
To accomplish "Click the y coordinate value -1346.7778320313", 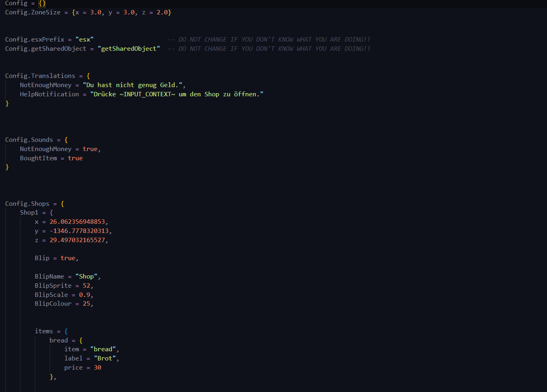I will [79, 231].
